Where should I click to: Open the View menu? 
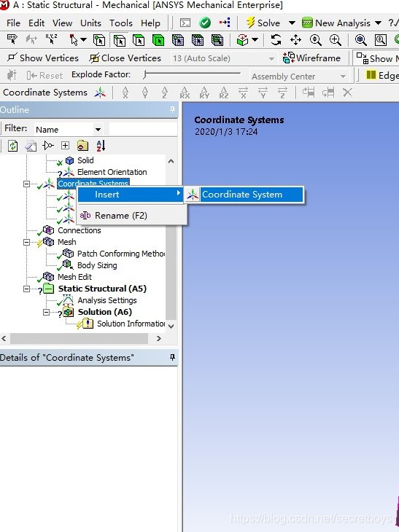[62, 23]
